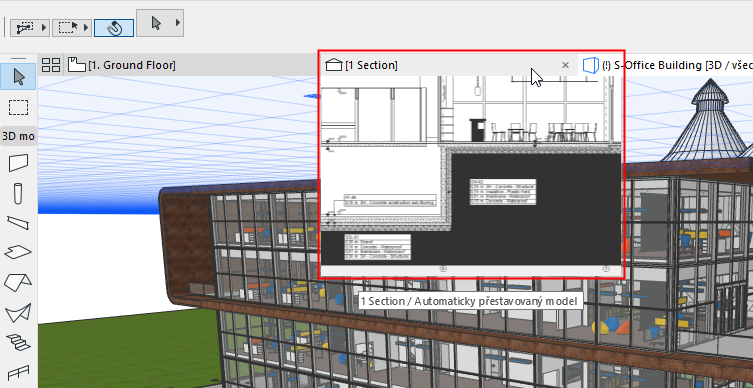The width and height of the screenshot is (753, 388).
Task: Select the rectangular marquee selection method
Action: [x=68, y=28]
